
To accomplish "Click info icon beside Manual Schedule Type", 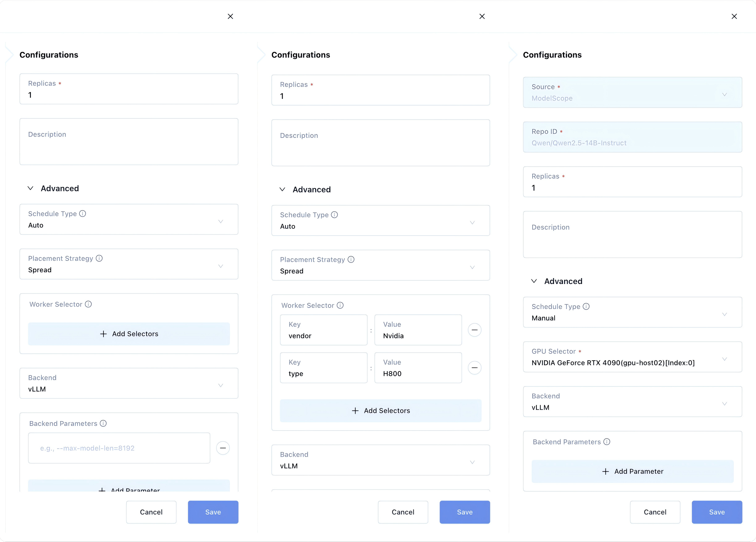I will coord(586,306).
